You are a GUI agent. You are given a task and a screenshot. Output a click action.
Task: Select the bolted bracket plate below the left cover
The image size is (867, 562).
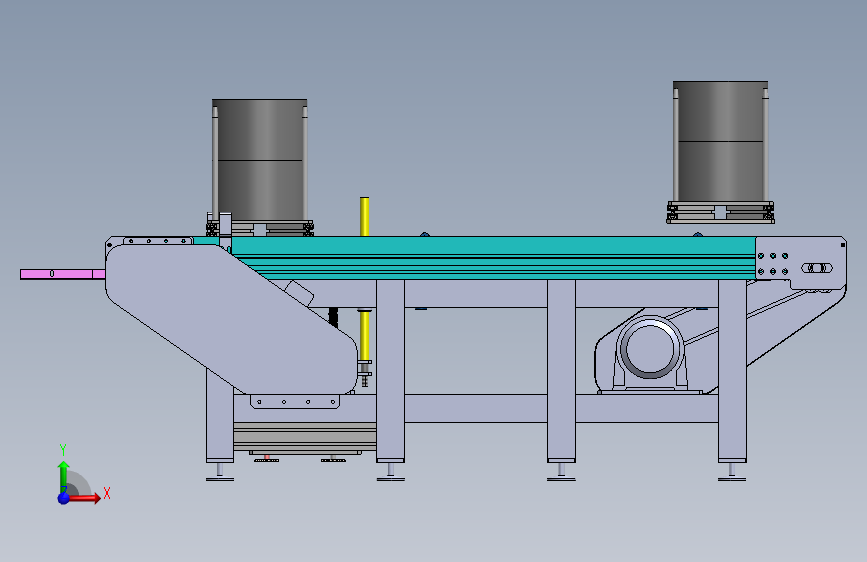295,402
